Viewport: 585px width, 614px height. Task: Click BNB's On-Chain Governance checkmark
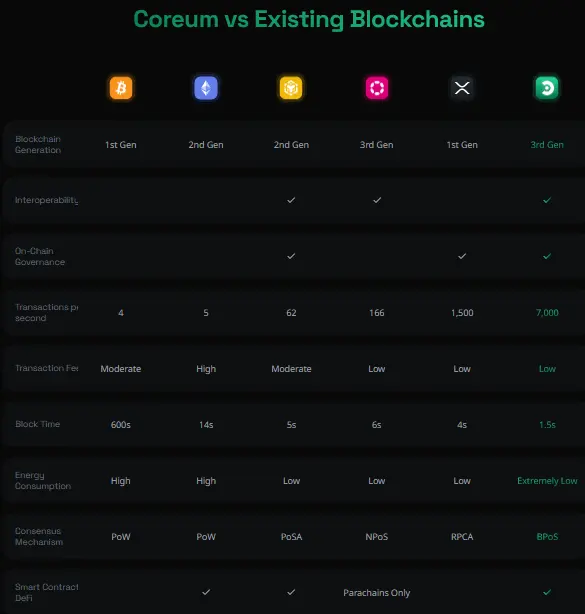click(x=291, y=256)
